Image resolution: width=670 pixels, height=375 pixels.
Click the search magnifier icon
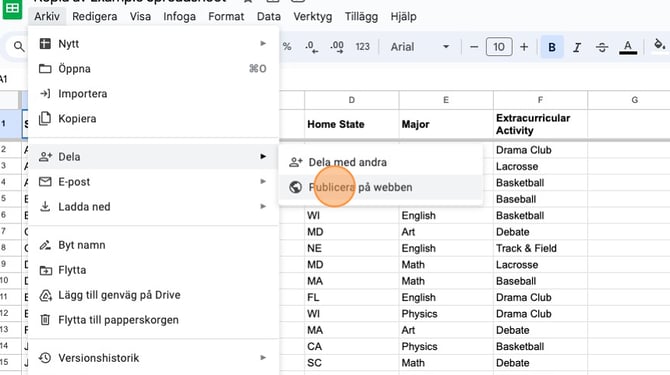(19, 46)
